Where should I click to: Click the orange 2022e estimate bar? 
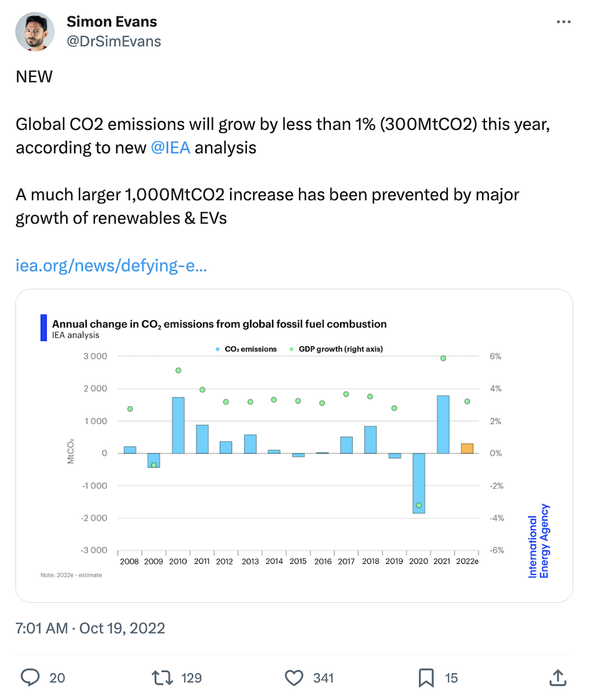click(x=467, y=448)
